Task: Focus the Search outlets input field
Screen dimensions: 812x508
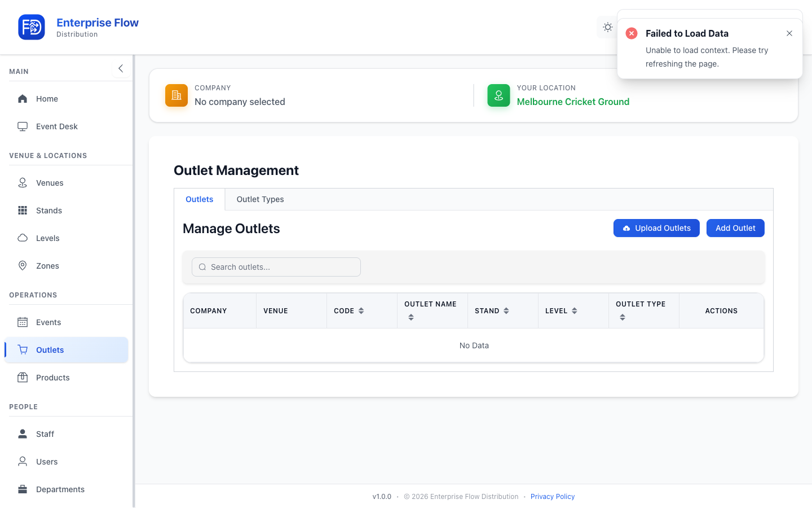Action: click(x=276, y=267)
